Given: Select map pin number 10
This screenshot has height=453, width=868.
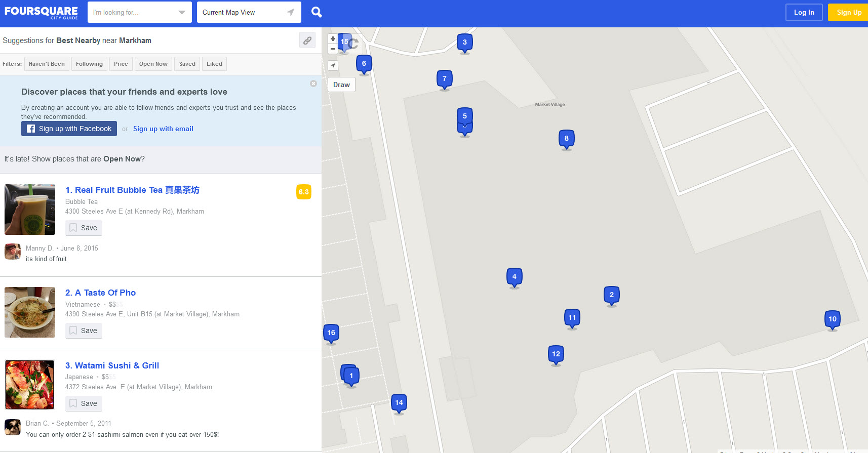Looking at the screenshot, I should (x=833, y=320).
